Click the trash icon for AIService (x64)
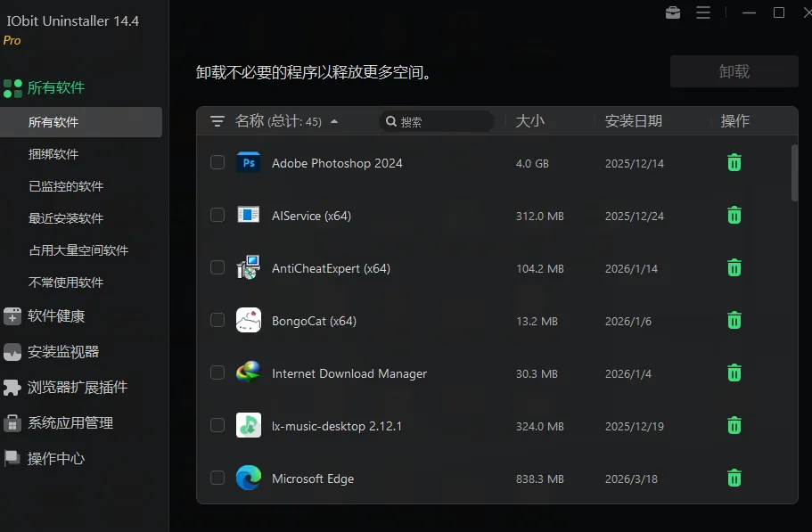The image size is (812, 532). [734, 216]
